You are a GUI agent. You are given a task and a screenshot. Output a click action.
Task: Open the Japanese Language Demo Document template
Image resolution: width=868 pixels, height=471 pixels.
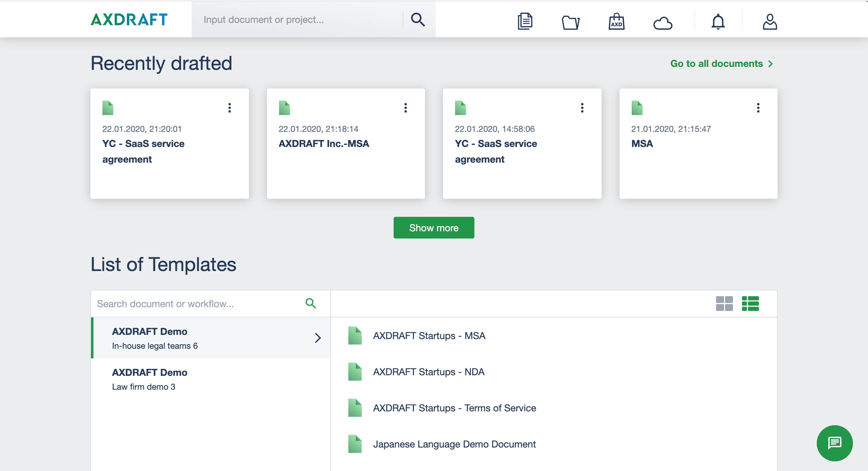coord(454,444)
